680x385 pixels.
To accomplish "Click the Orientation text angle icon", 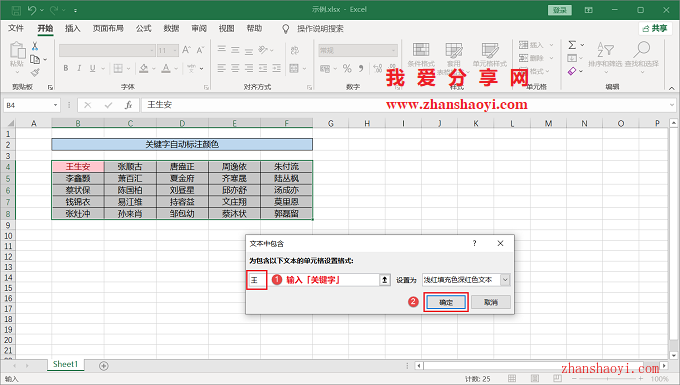I will [263, 50].
